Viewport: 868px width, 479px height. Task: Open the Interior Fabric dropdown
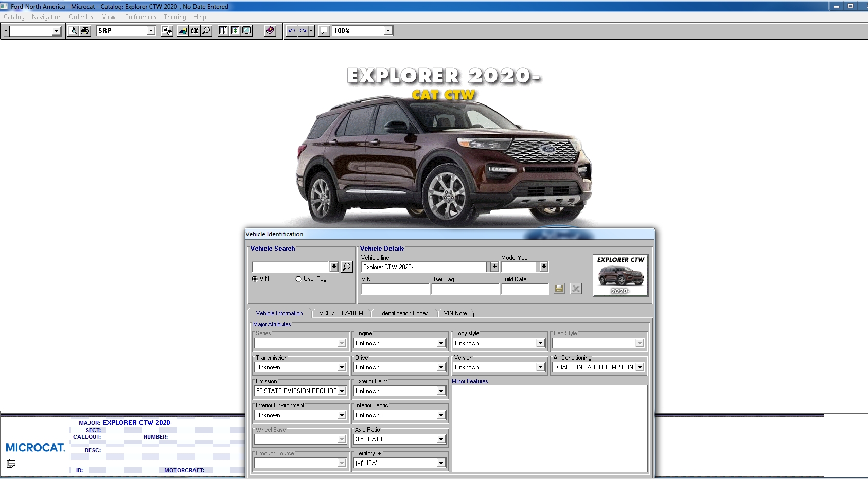(x=441, y=415)
